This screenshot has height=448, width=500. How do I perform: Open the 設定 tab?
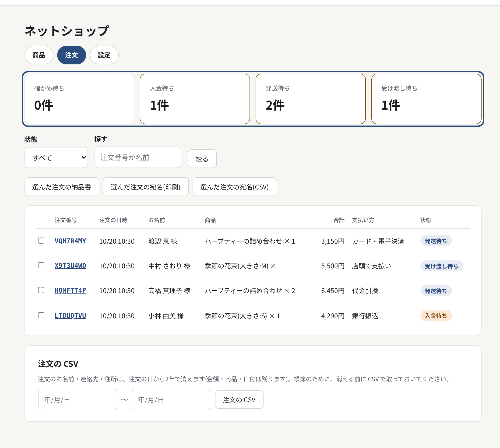click(104, 55)
